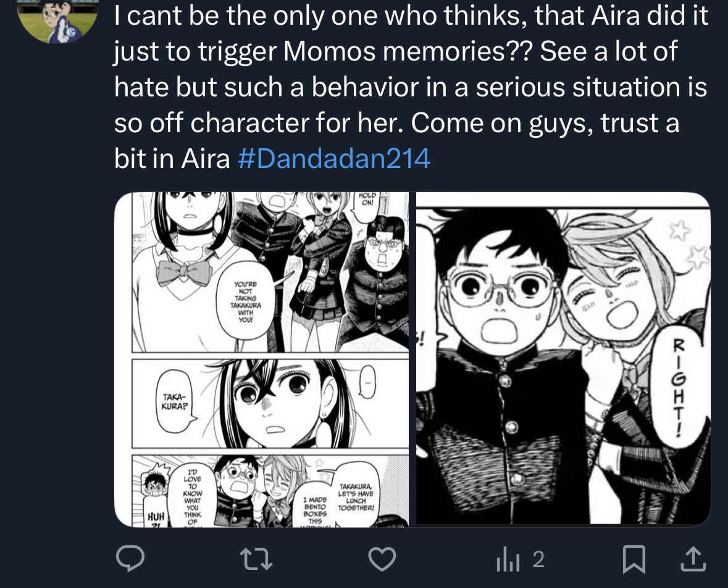The height and width of the screenshot is (588, 728).
Task: Click the view count number 2
Action: tap(538, 559)
